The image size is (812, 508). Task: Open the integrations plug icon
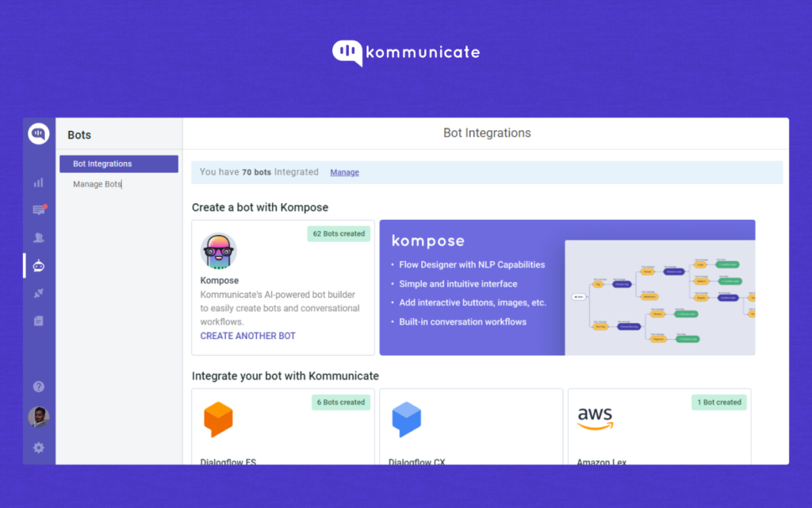tap(39, 293)
